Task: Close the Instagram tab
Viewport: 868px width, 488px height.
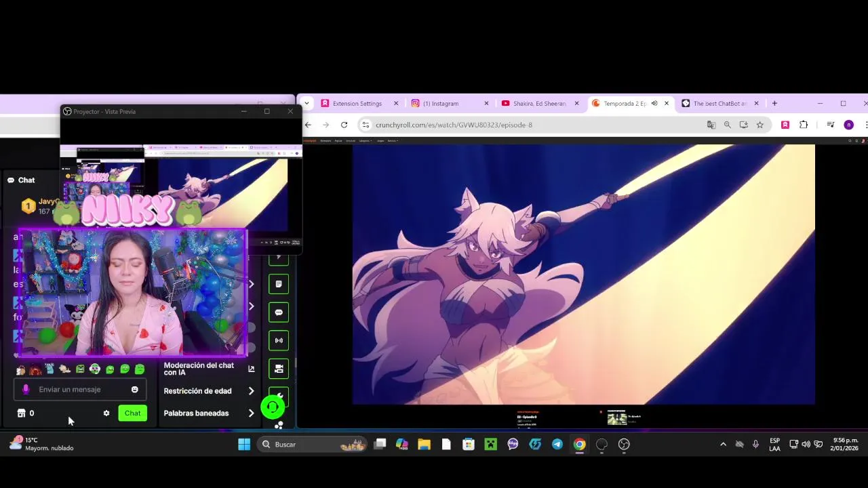Action: [486, 104]
